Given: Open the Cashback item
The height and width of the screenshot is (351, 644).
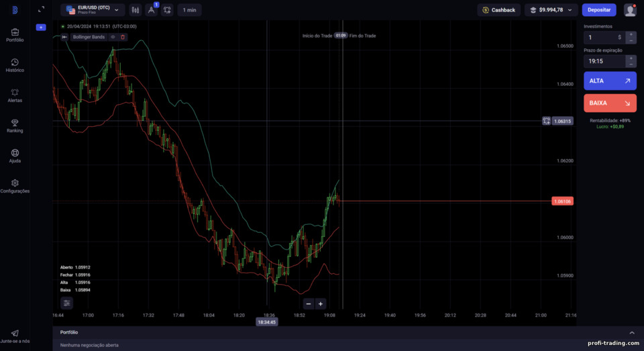Looking at the screenshot, I should coord(498,10).
